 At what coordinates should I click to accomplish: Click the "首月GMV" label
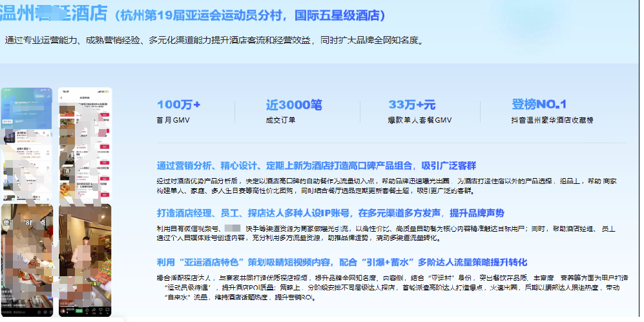point(173,120)
